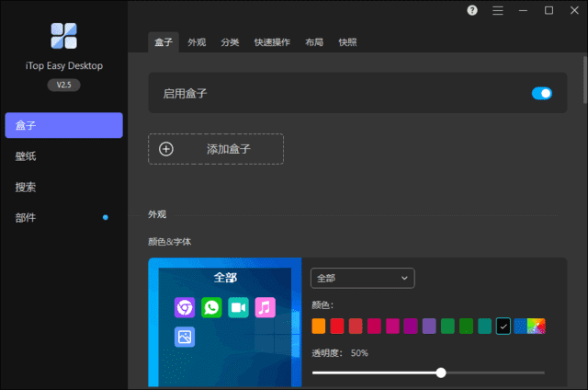Click the WhatsApp icon in the preview
The image size is (588, 390).
[x=211, y=307]
